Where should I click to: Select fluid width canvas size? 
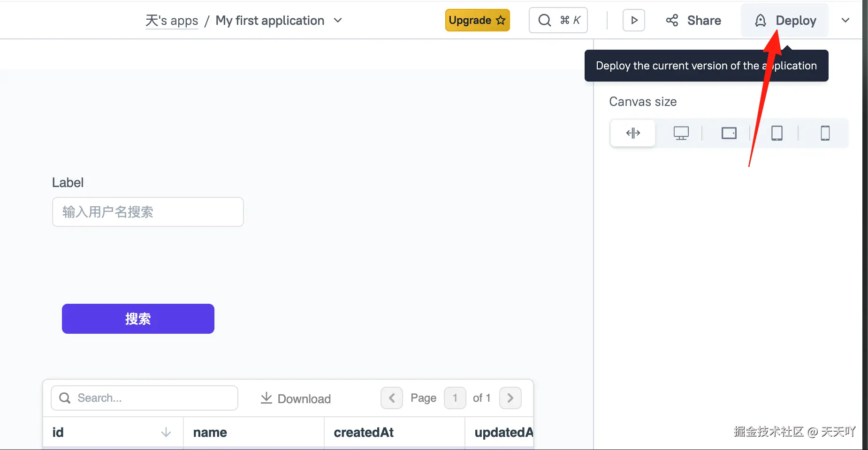(x=633, y=133)
